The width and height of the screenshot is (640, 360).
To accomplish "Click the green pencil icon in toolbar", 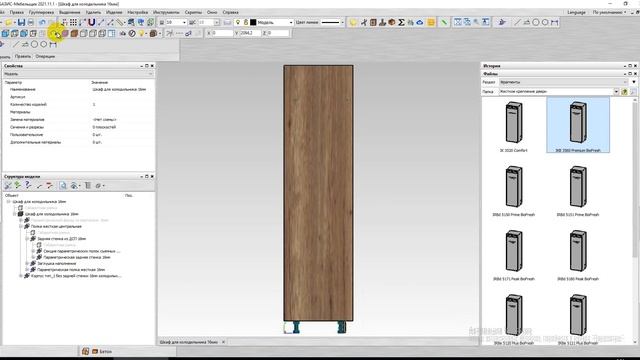I will tap(444, 22).
